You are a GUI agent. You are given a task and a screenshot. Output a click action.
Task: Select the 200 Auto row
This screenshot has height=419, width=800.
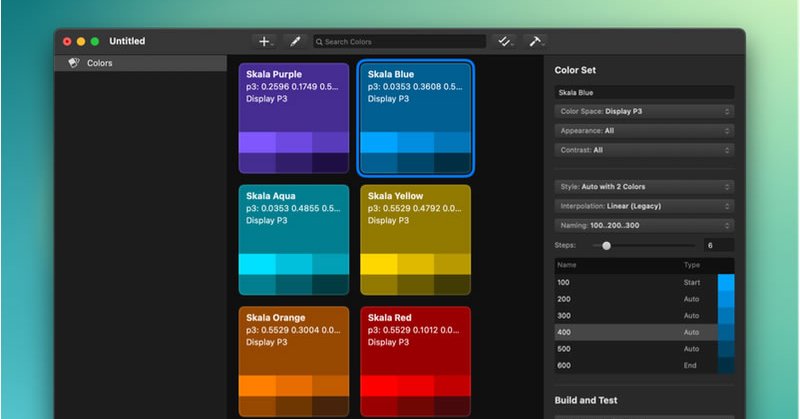click(644, 299)
